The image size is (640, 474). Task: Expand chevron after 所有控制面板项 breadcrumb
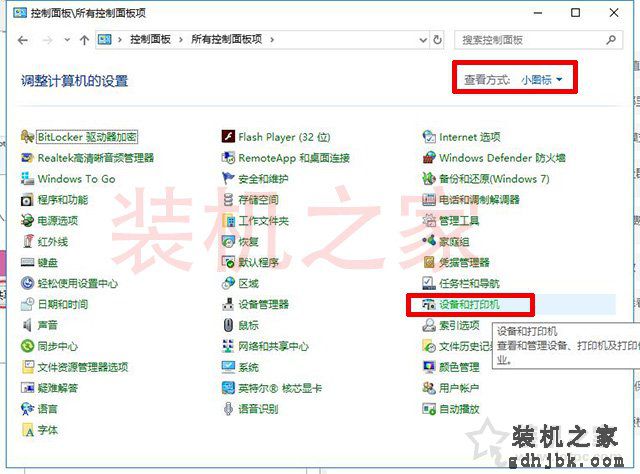point(272,40)
